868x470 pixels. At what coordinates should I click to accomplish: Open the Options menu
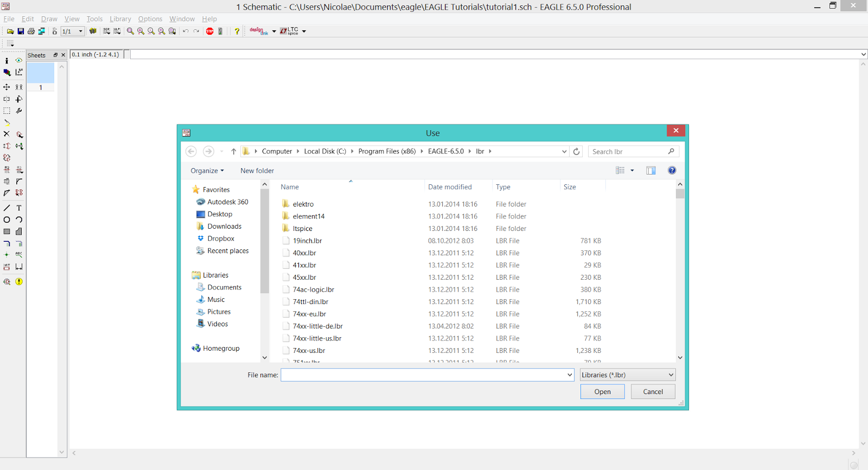click(150, 19)
